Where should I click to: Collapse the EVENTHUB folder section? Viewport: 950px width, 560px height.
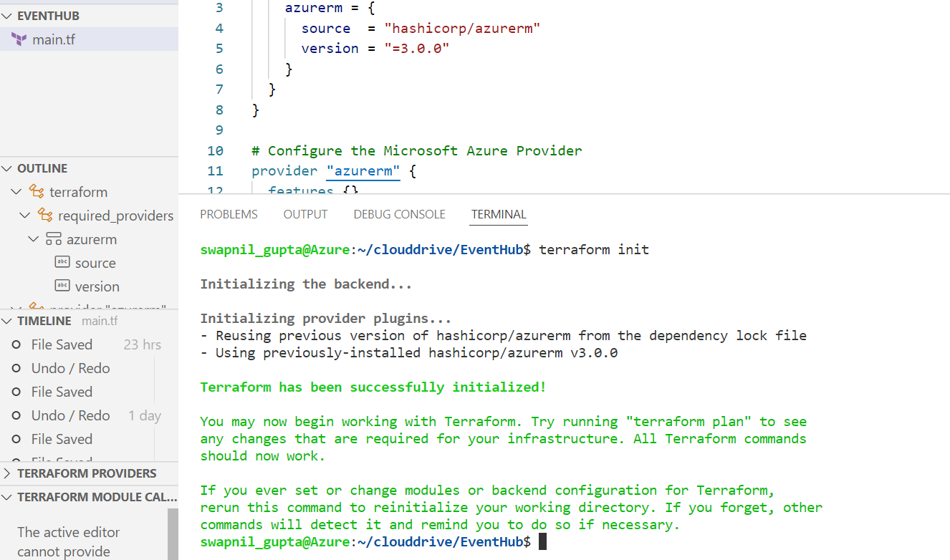[7, 16]
